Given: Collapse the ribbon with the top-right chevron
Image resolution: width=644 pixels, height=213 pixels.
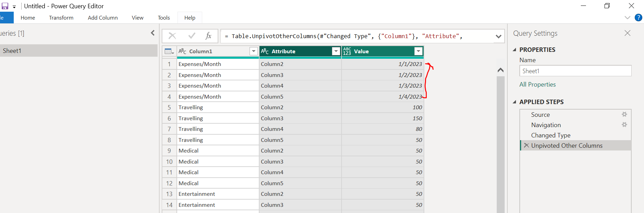Looking at the screenshot, I should (628, 18).
